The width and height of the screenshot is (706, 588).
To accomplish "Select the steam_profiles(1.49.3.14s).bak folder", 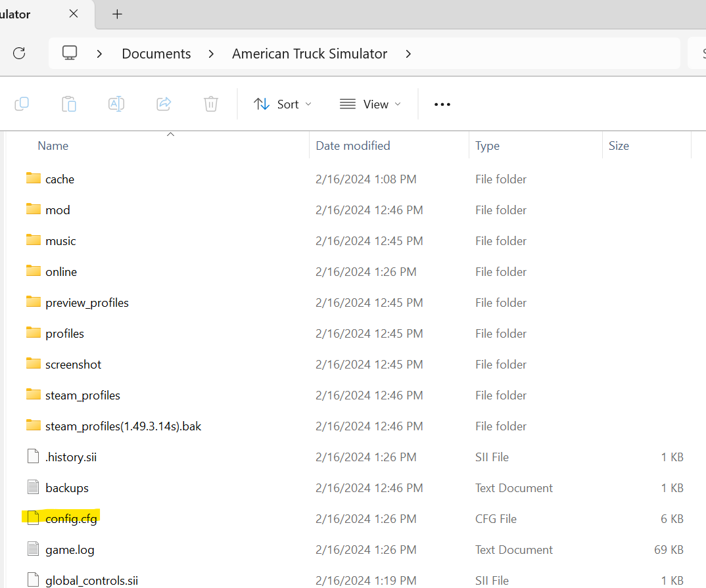I will click(114, 426).
